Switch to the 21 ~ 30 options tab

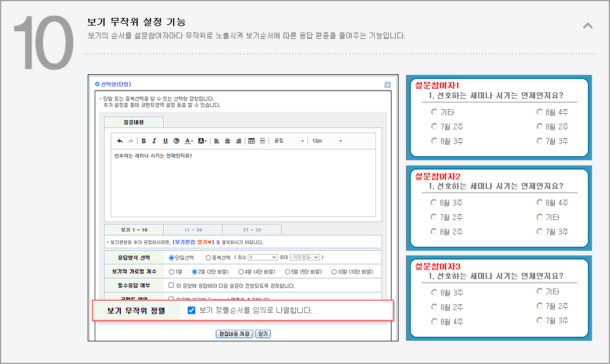click(252, 230)
